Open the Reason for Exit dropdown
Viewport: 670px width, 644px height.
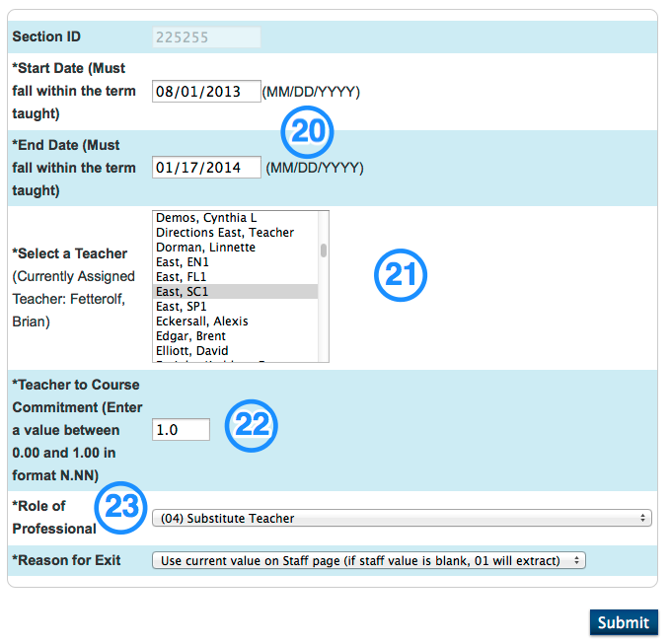tap(369, 560)
